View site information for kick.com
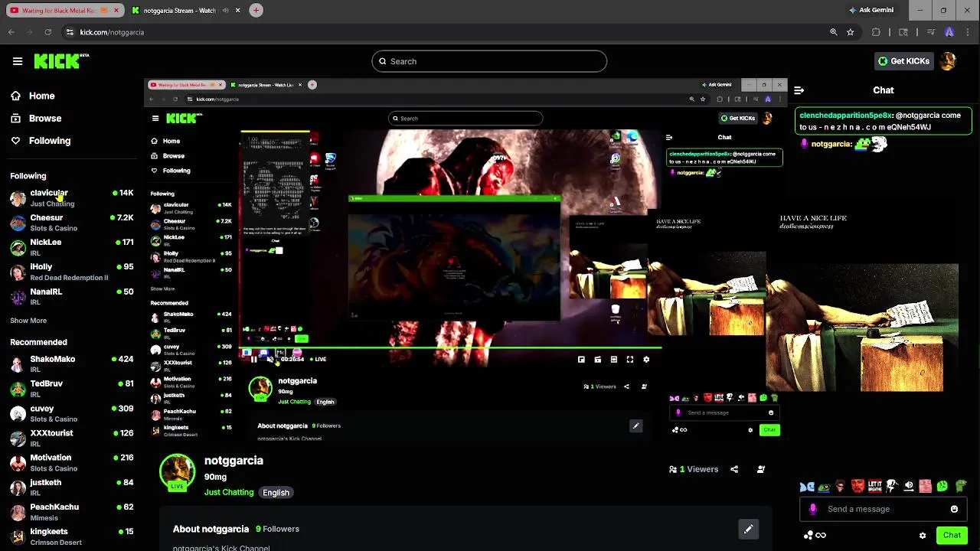Image resolution: width=980 pixels, height=551 pixels. click(70, 32)
